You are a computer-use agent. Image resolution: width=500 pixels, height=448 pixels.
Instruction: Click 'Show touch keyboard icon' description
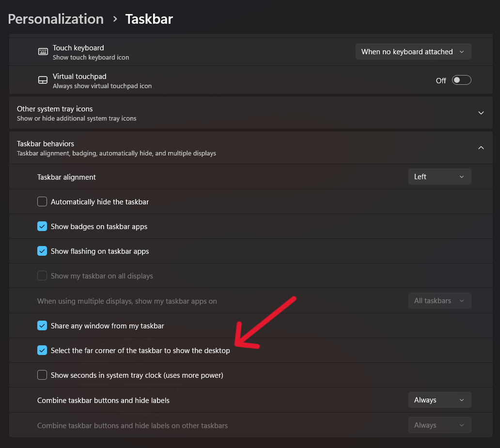pyautogui.click(x=91, y=58)
